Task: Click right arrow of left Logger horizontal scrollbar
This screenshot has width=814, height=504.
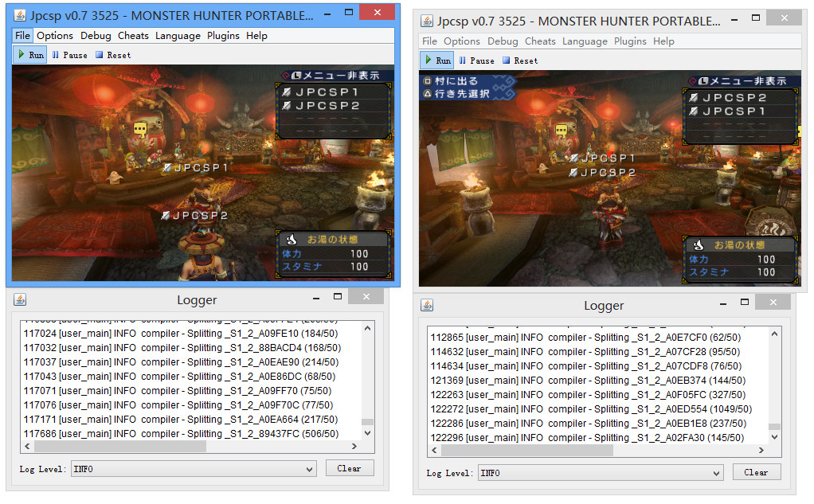Action: click(x=354, y=446)
